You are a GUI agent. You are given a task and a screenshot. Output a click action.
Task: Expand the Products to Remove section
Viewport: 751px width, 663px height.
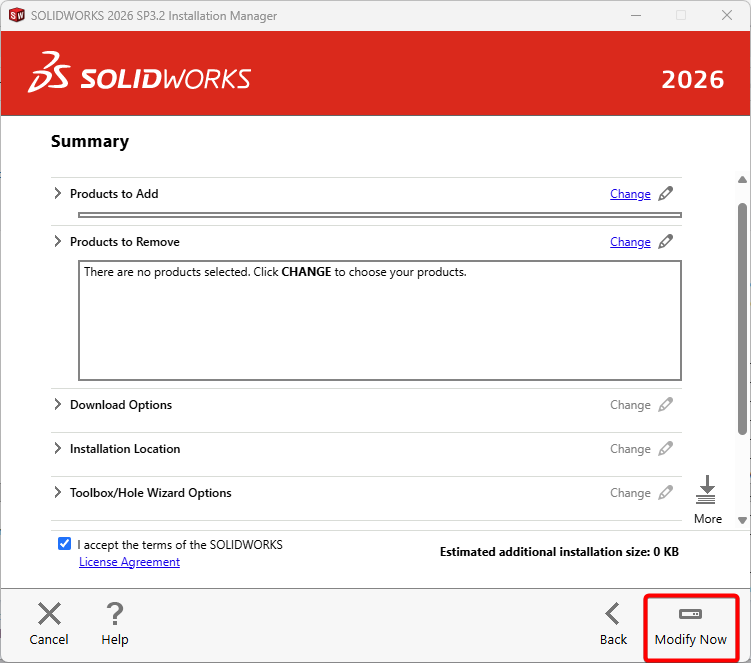57,241
